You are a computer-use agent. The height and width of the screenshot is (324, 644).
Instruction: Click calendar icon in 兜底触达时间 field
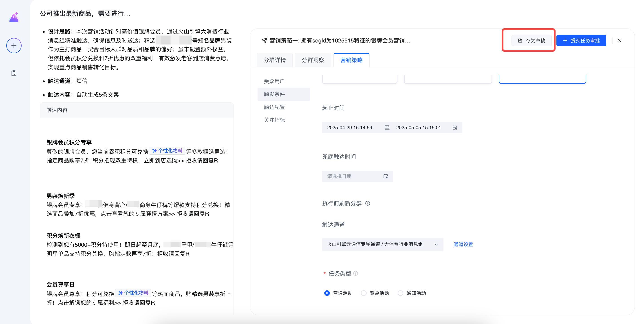click(386, 176)
